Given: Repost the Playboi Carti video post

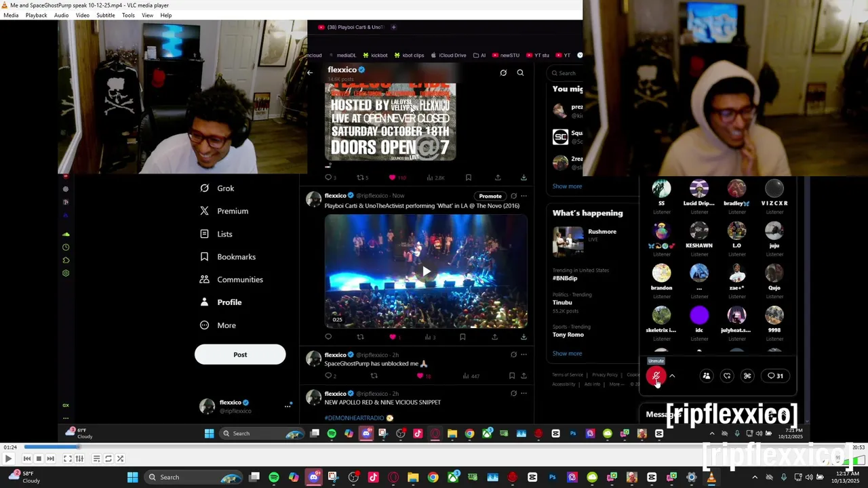Looking at the screenshot, I should [360, 337].
